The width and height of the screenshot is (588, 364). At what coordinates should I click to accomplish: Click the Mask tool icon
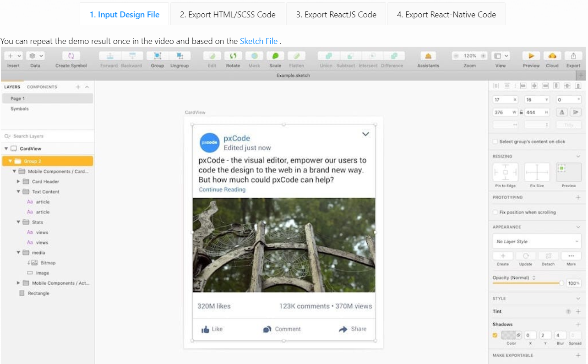(x=254, y=56)
